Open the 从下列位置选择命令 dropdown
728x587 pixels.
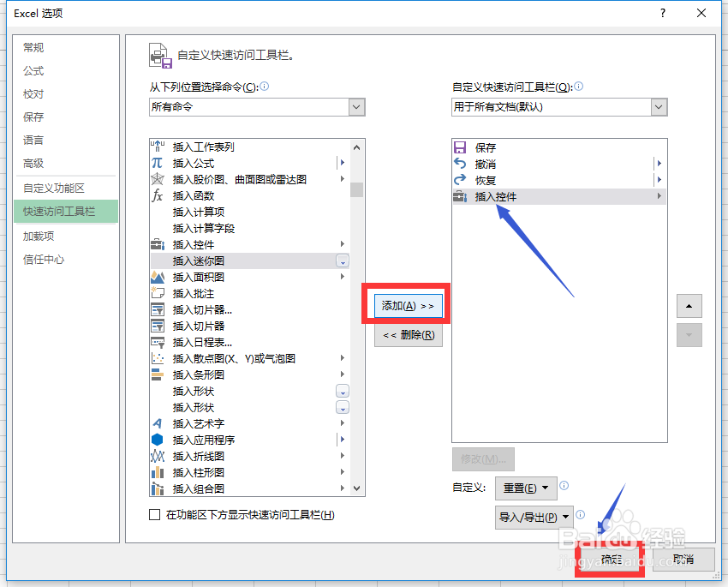point(357,107)
